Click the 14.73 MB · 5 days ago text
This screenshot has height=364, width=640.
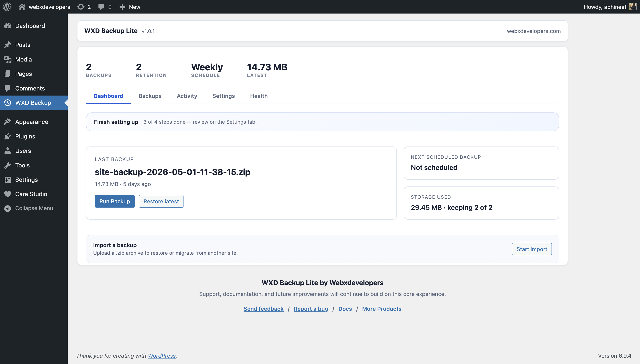pos(123,184)
